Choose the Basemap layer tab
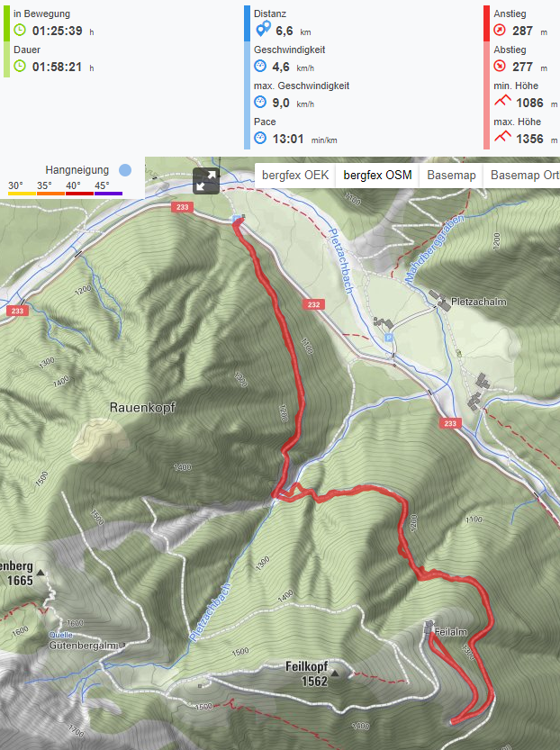Image resolution: width=560 pixels, height=750 pixels. [451, 175]
